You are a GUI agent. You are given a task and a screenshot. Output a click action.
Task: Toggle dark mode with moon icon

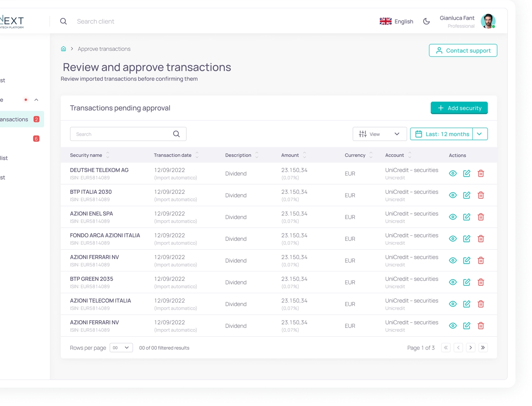point(426,22)
